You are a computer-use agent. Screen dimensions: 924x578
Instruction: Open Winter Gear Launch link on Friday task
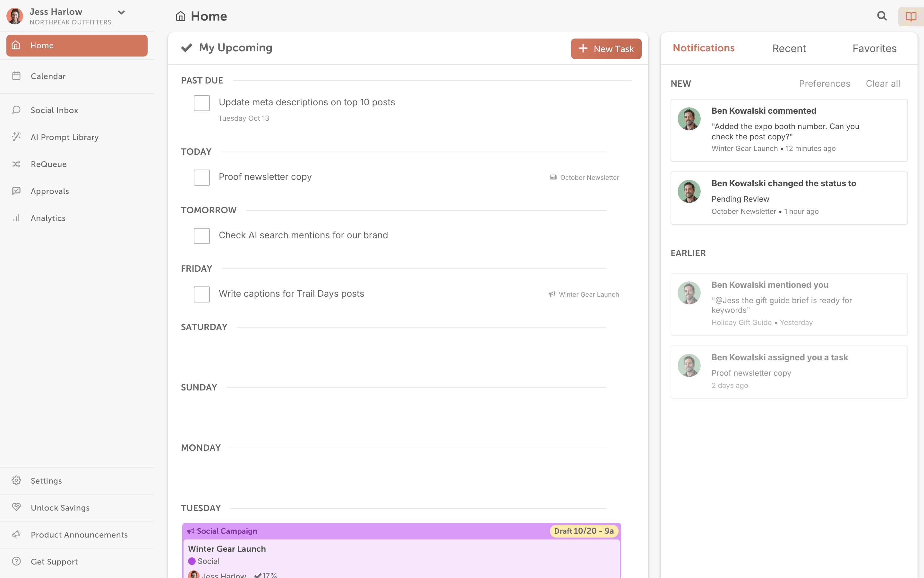point(589,294)
